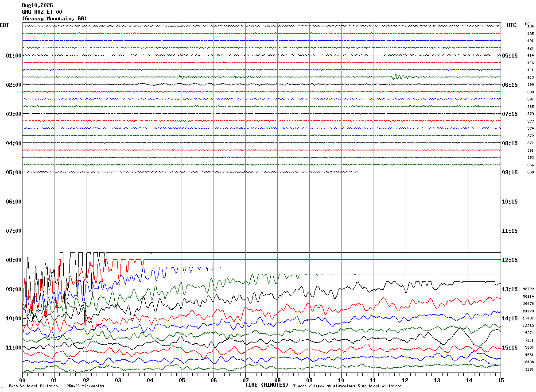Click the (Grassy Mountain, GA) location text
Screen dimensions: 536x392
[54, 19]
